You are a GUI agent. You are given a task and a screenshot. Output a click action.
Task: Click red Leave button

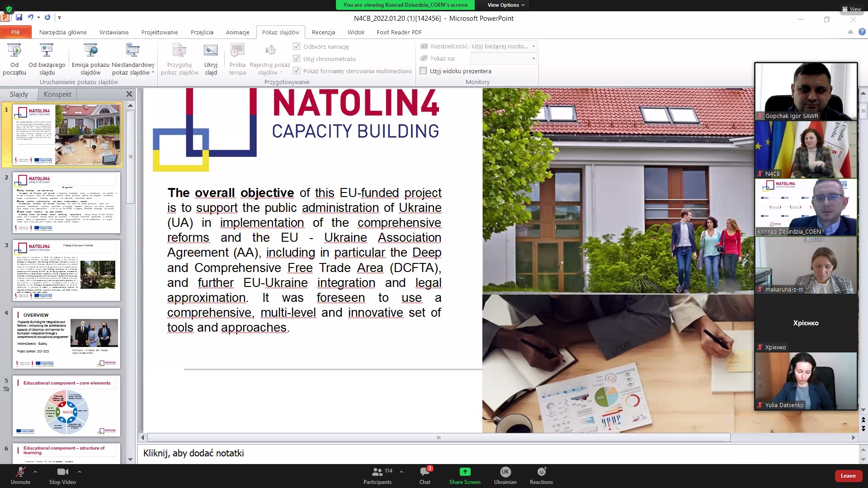pyautogui.click(x=848, y=475)
